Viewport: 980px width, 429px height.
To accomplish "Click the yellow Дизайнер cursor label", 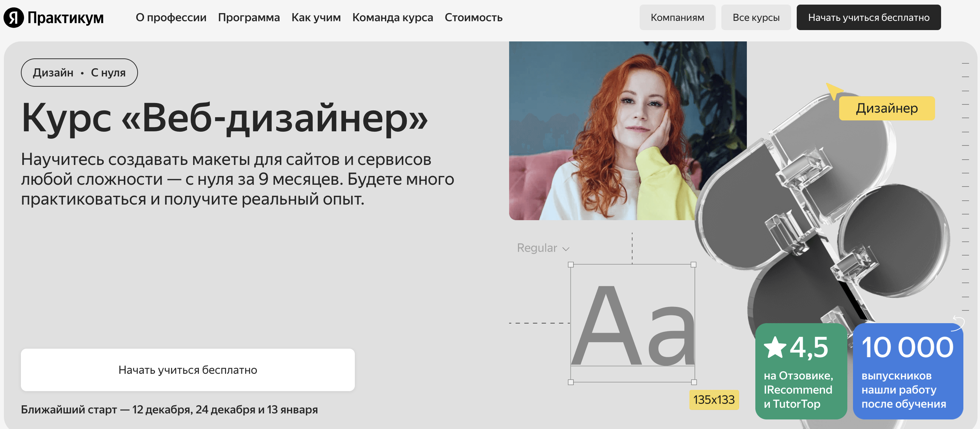I will pyautogui.click(x=886, y=108).
